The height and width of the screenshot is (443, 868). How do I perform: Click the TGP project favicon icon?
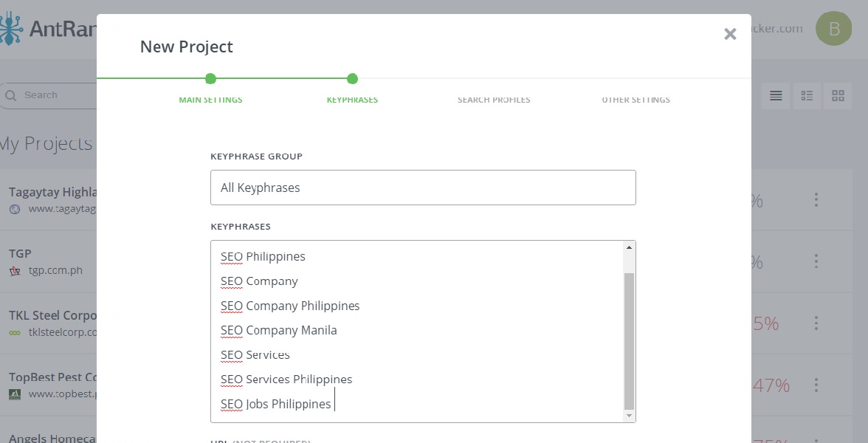(15, 271)
